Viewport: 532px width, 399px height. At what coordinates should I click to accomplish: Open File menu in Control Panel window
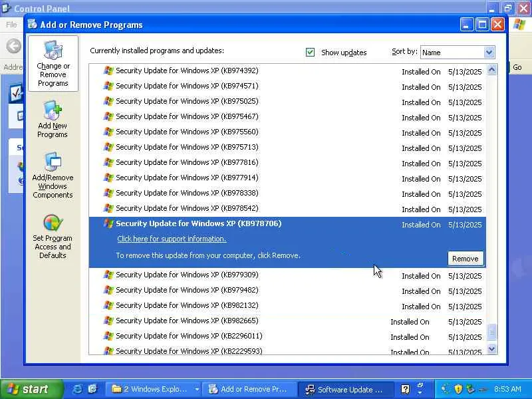[11, 25]
